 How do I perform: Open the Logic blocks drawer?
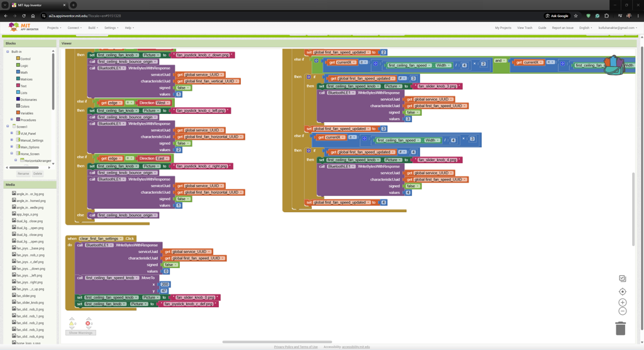pyautogui.click(x=22, y=65)
